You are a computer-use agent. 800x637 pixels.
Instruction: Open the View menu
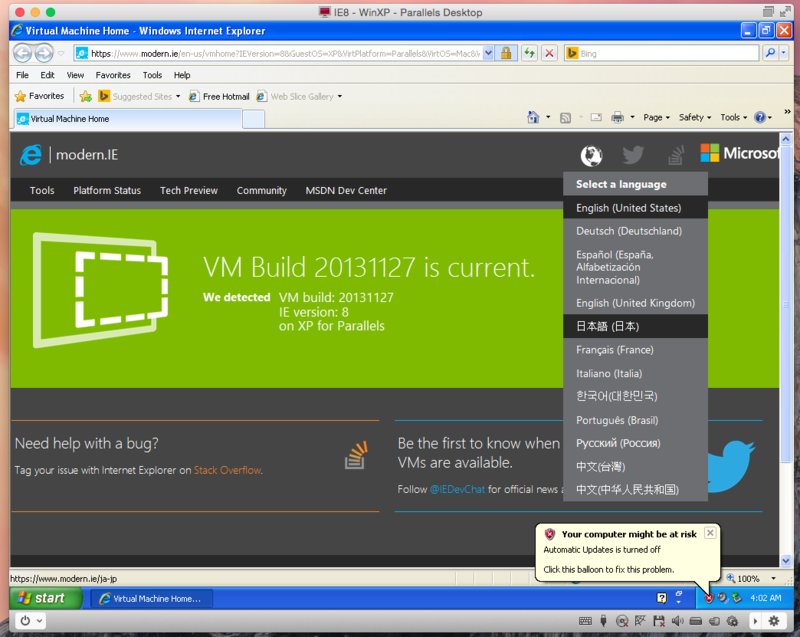[75, 75]
